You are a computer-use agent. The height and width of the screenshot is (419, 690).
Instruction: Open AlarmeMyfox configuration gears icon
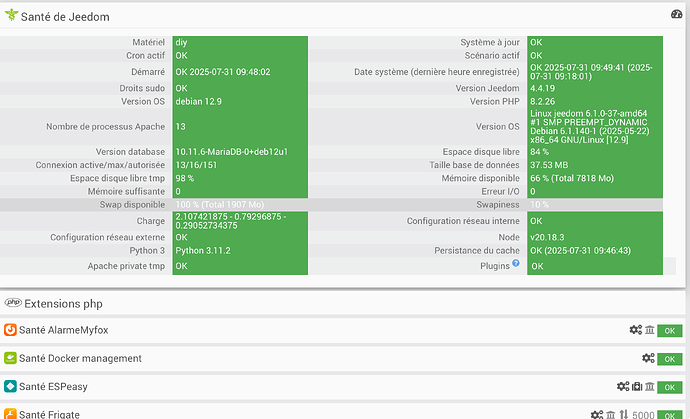[635, 330]
